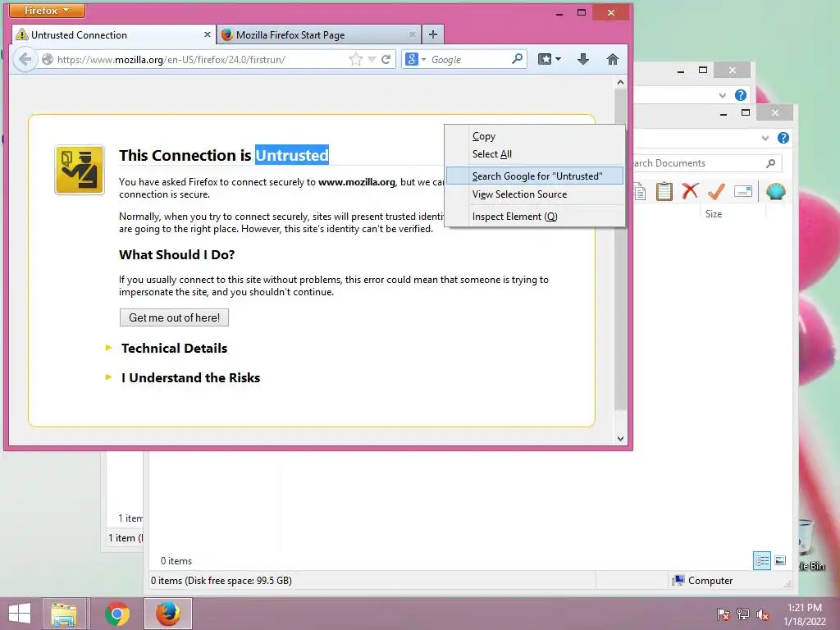840x630 pixels.
Task: Go to the Firefox home page icon
Action: pos(612,59)
